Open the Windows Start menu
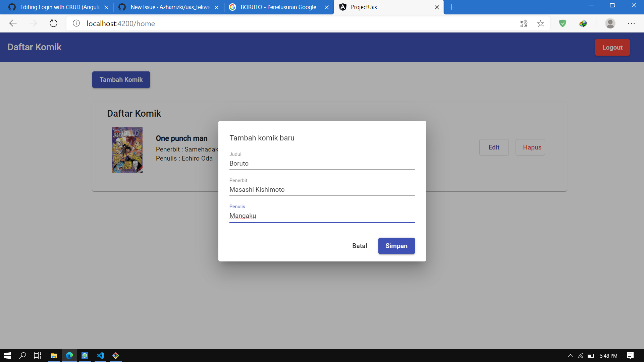The width and height of the screenshot is (644, 362). click(7, 356)
